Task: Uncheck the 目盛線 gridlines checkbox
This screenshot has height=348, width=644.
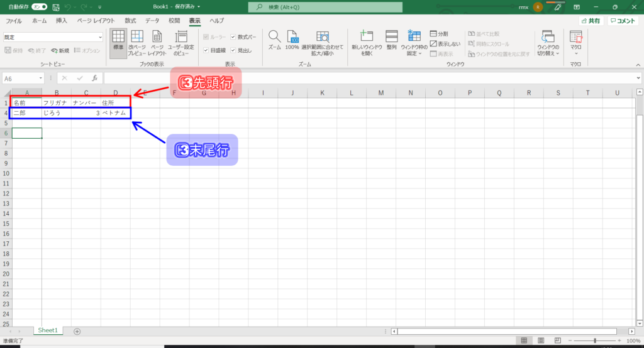Action: click(x=206, y=50)
